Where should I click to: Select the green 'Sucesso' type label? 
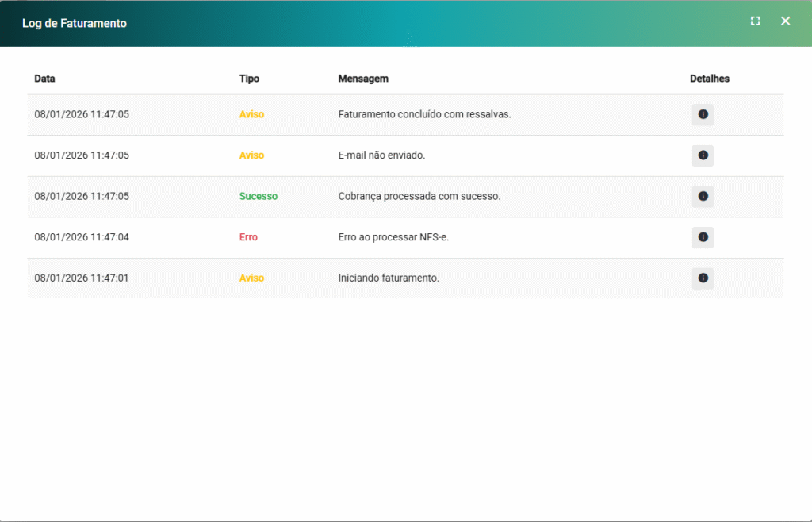[259, 196]
